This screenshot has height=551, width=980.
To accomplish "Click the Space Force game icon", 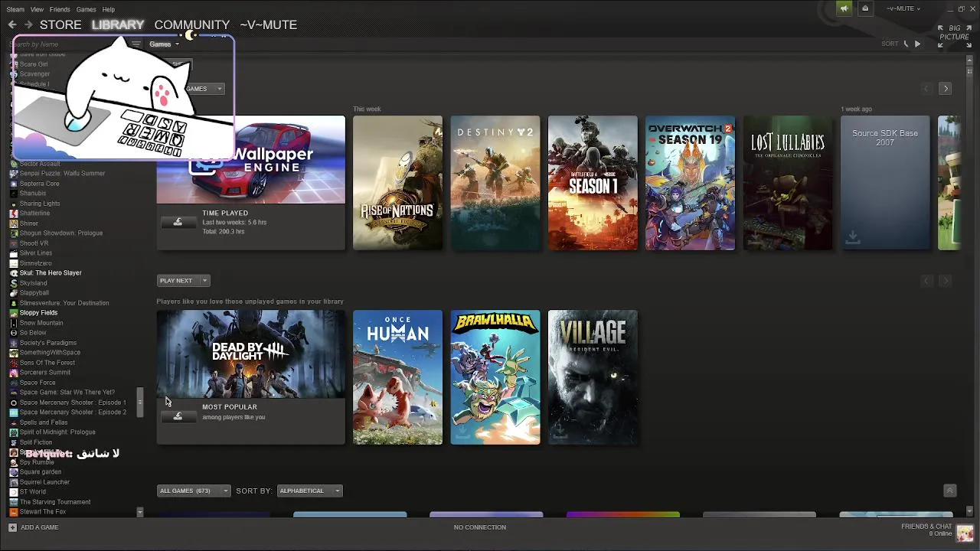I will [13, 383].
